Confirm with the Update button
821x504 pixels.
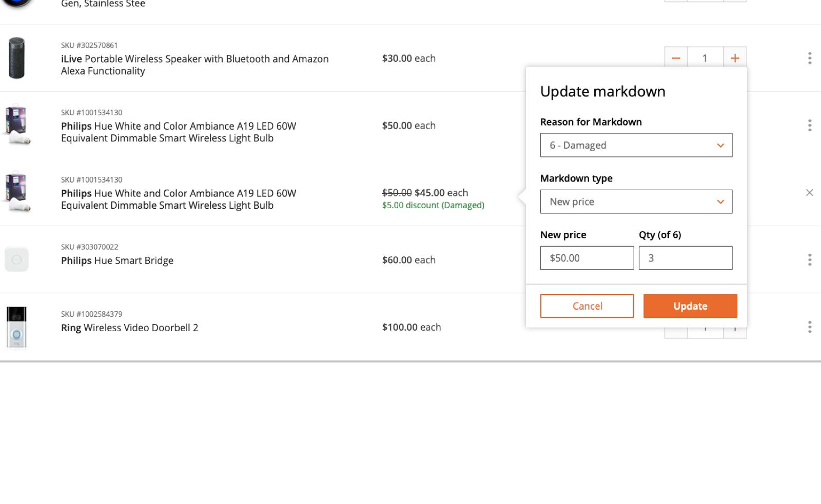690,306
